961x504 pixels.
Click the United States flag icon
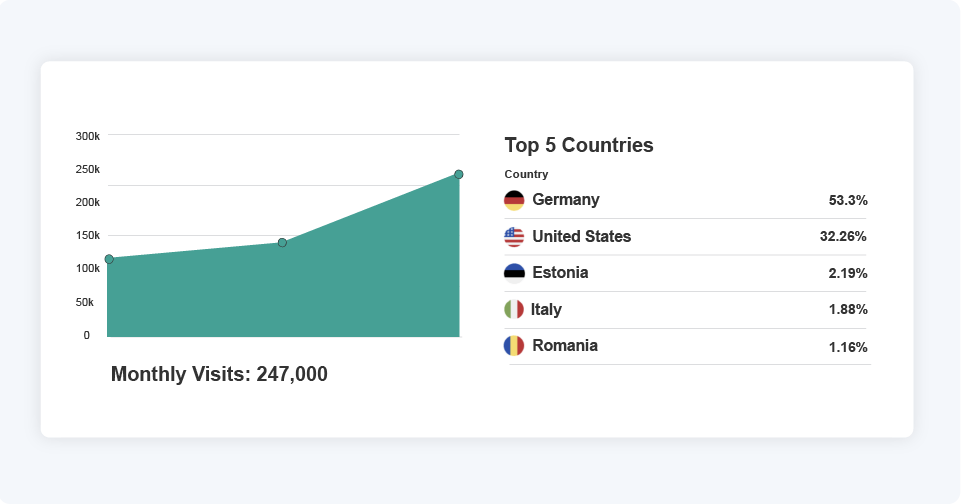(x=514, y=237)
